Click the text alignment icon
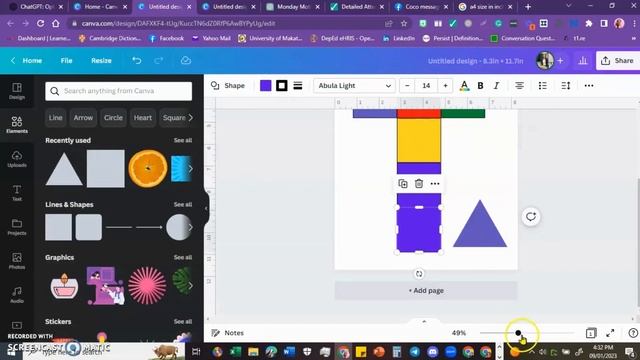 point(519,86)
